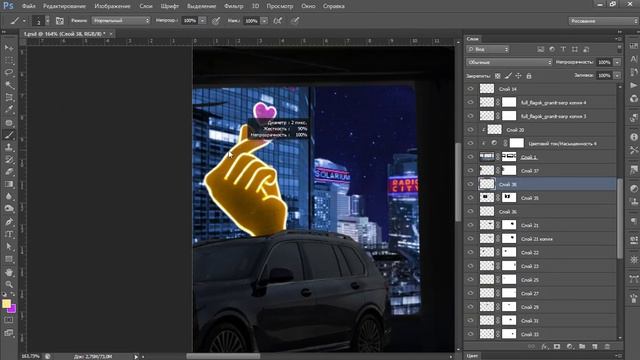This screenshot has width=640, height=360.
Task: Open layer filter kind dropdown
Action: [488, 49]
